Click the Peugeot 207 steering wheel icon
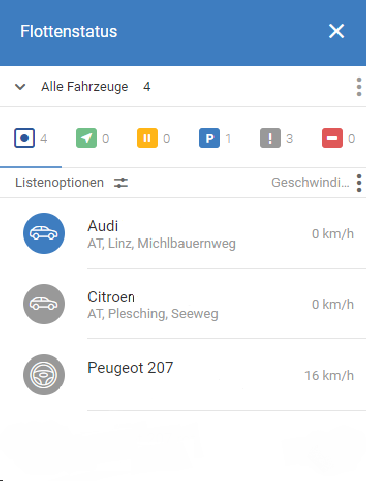Viewport: 366px width, 481px height. [x=44, y=375]
